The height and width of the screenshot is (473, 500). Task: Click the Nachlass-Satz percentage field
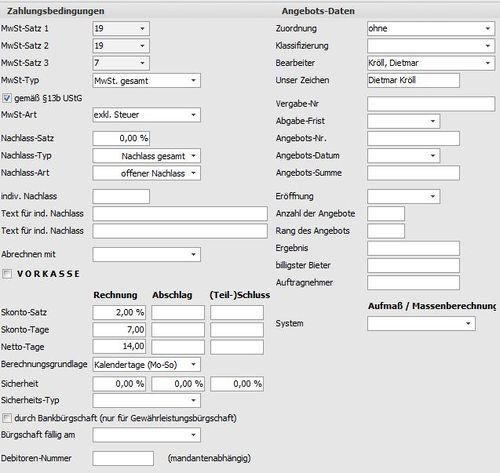tap(121, 138)
